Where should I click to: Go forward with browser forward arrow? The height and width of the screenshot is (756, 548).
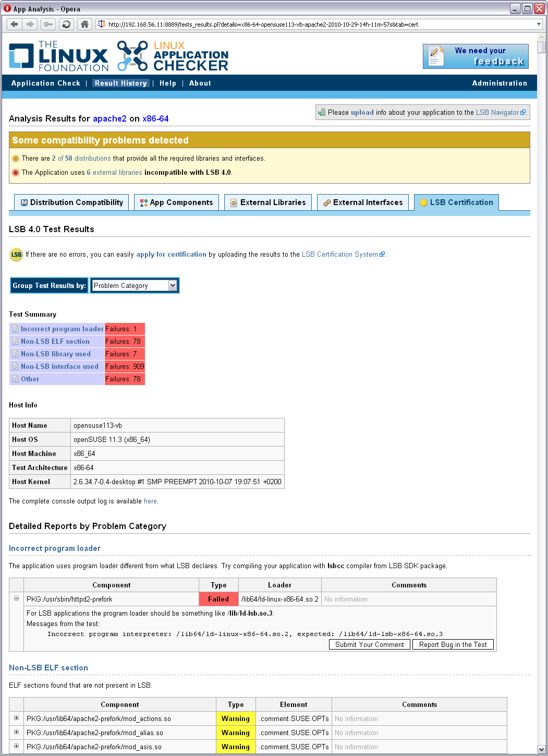[30, 24]
